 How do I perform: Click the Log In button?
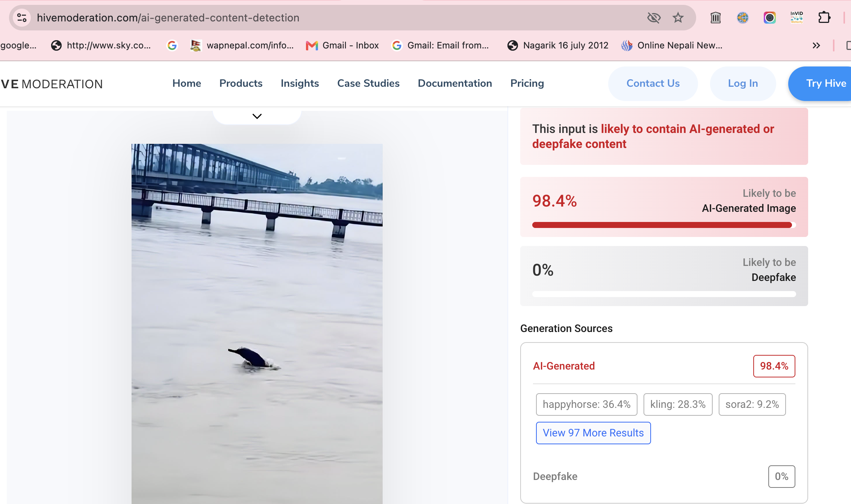tap(743, 83)
